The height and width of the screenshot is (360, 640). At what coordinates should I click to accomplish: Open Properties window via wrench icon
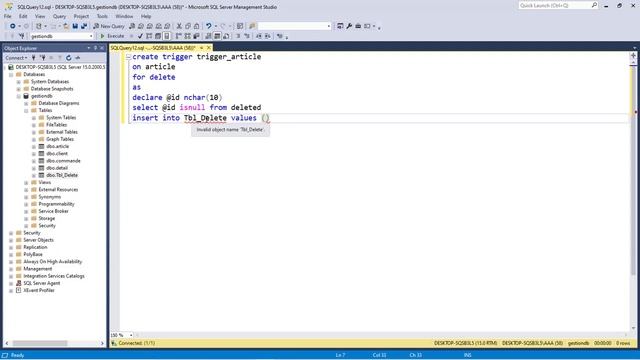[349, 26]
